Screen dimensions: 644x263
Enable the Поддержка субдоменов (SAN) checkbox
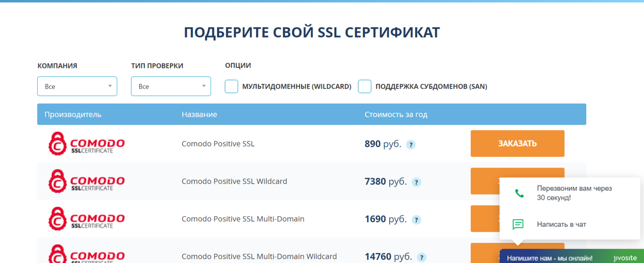(364, 86)
